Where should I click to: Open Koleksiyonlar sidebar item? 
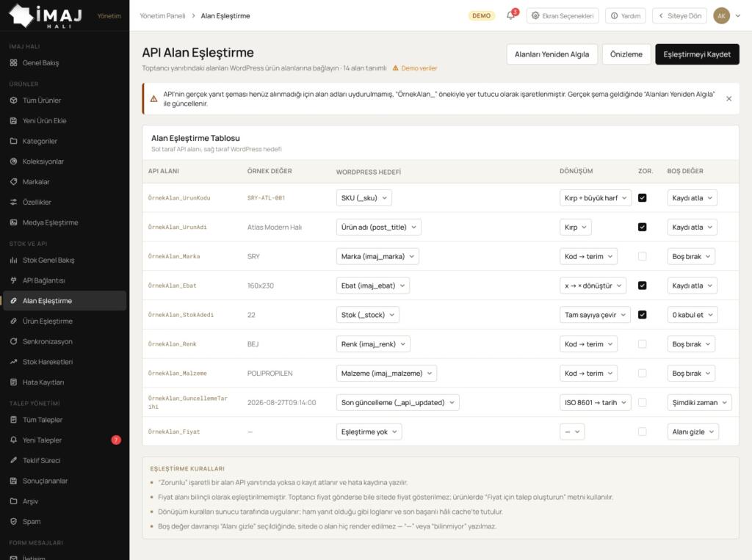point(65,161)
